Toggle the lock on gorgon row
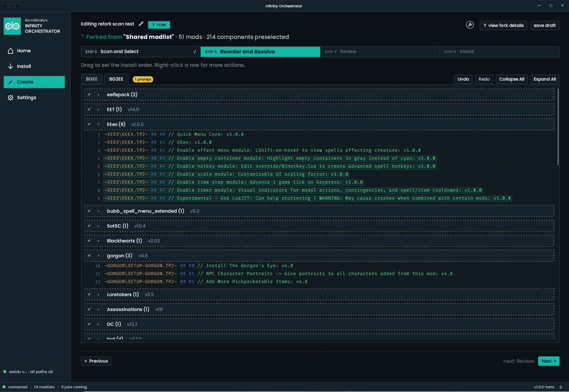 [x=89, y=256]
